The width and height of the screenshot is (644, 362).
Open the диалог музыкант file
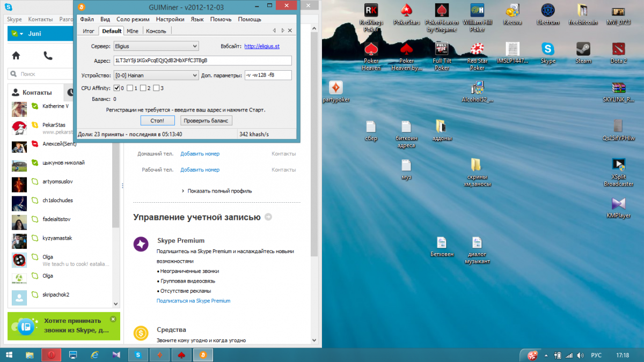point(477,250)
